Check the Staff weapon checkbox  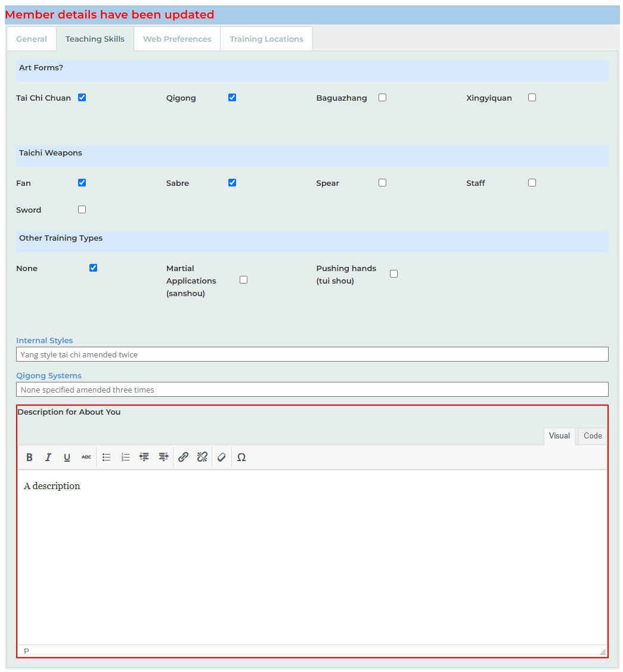532,183
